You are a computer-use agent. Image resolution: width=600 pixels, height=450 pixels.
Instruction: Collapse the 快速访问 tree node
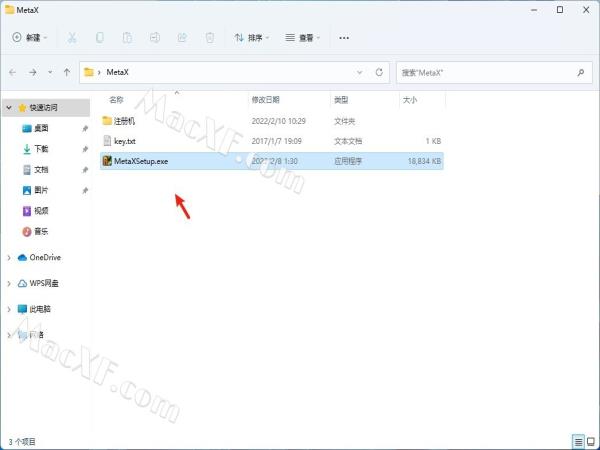tap(9, 108)
